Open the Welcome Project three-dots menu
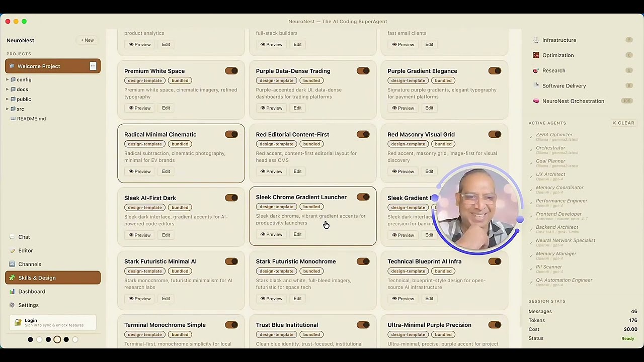The image size is (644, 362). [x=93, y=66]
